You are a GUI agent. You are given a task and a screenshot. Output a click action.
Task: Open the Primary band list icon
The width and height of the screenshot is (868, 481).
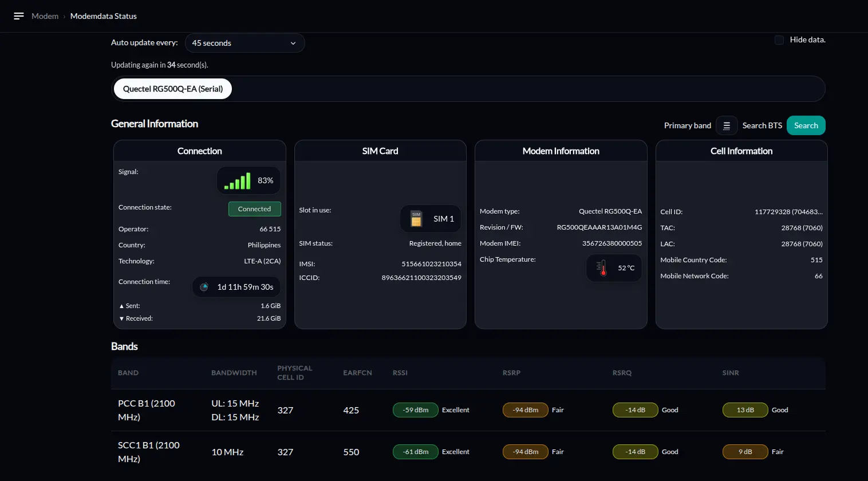[727, 125]
